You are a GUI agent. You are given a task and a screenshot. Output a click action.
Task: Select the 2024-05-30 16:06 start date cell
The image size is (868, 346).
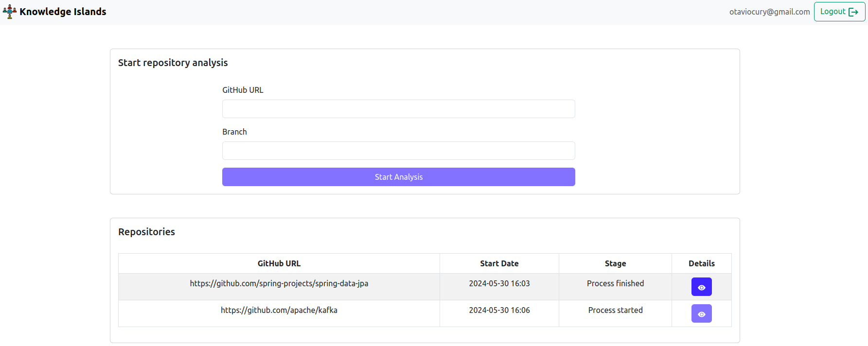[499, 310]
